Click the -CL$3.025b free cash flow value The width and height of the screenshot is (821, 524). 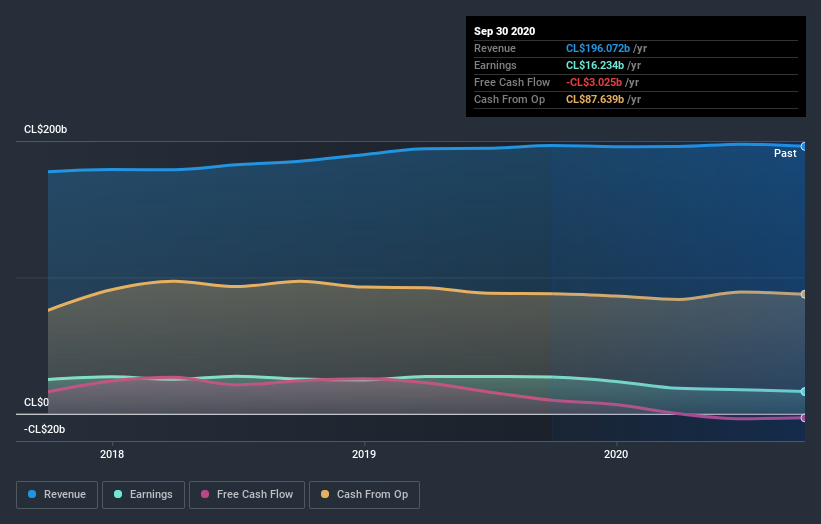pyautogui.click(x=594, y=82)
